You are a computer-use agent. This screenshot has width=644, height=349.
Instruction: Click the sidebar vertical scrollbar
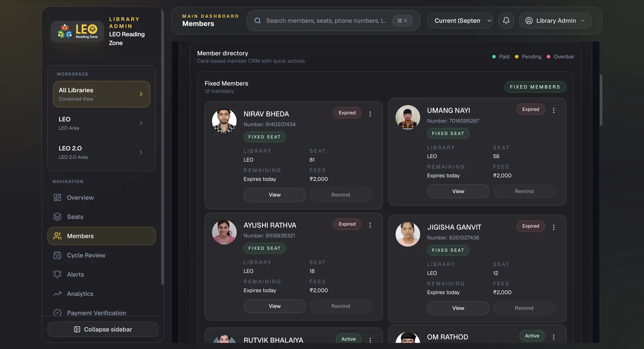162,147
